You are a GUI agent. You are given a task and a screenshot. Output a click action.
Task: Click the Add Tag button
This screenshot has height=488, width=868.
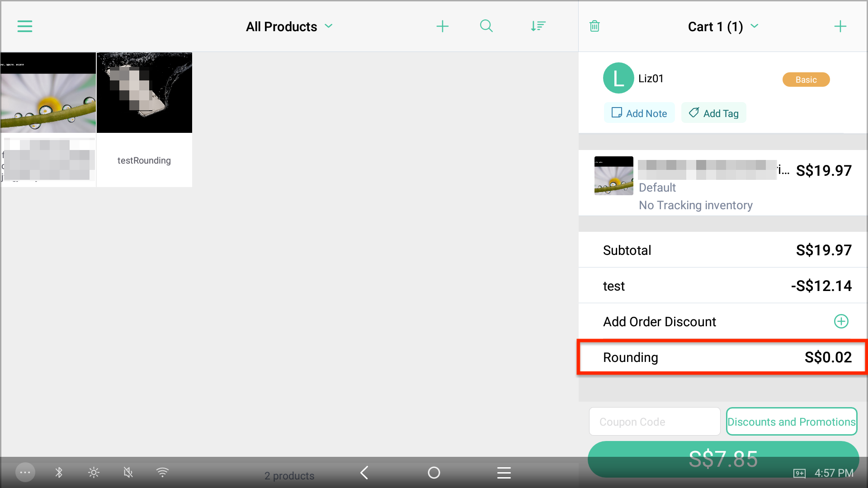pyautogui.click(x=713, y=113)
